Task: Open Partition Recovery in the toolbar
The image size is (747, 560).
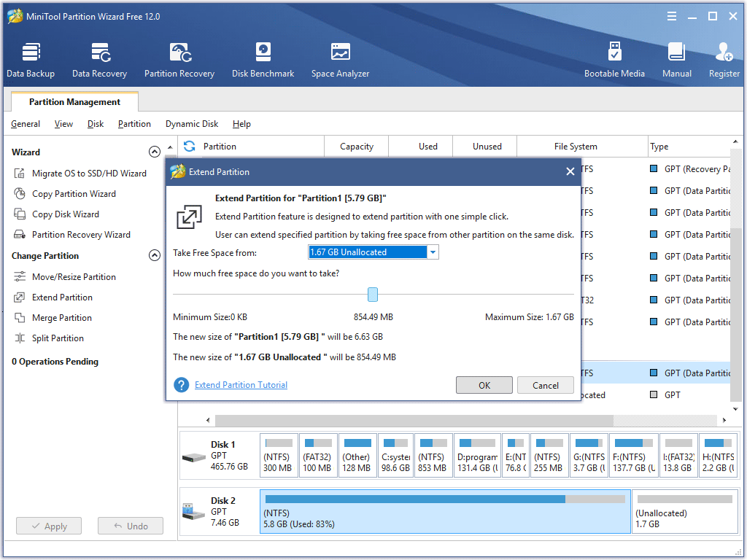Action: (179, 60)
